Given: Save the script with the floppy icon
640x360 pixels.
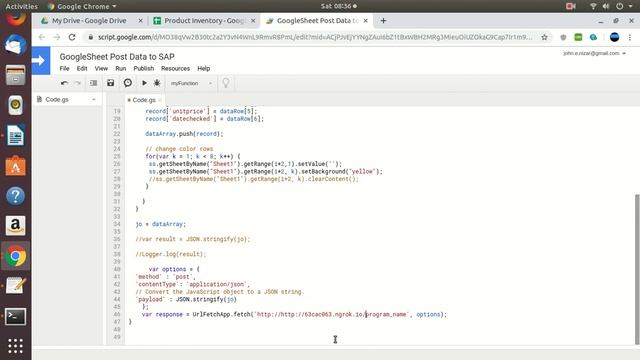Looking at the screenshot, I should (111, 83).
